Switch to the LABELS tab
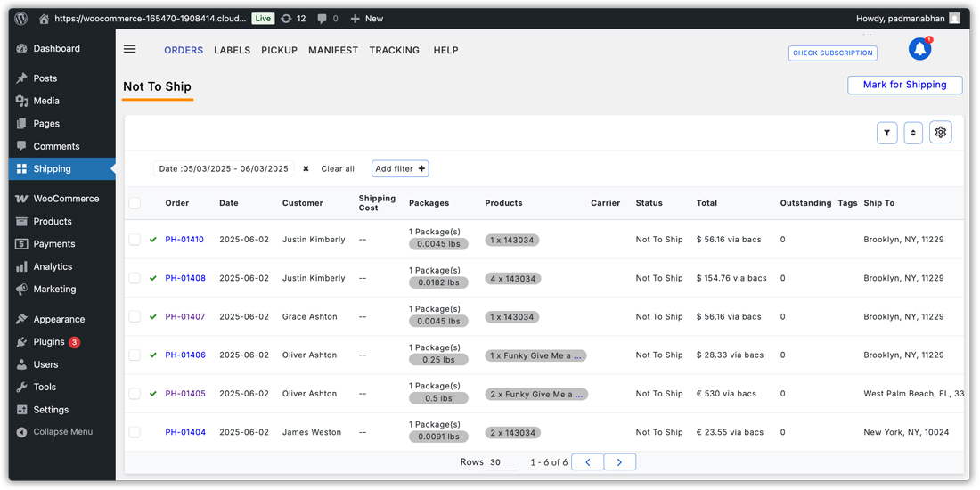The height and width of the screenshot is (490, 980). pyautogui.click(x=232, y=50)
